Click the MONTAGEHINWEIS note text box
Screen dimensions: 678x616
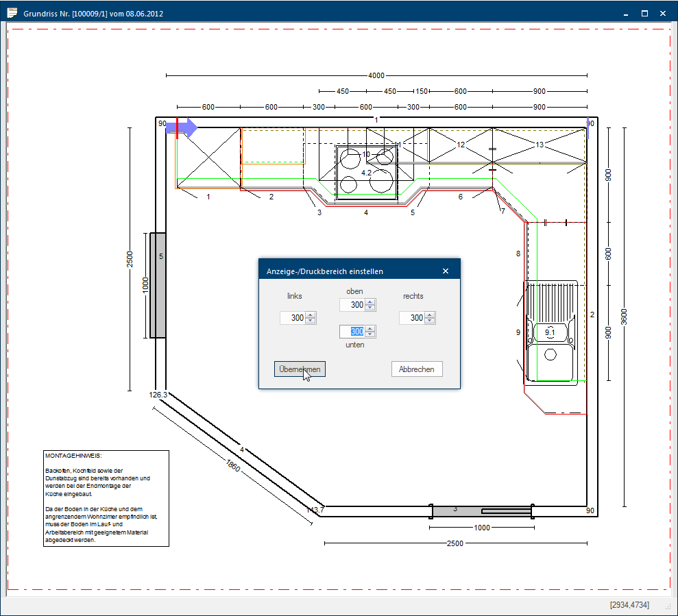coord(106,498)
